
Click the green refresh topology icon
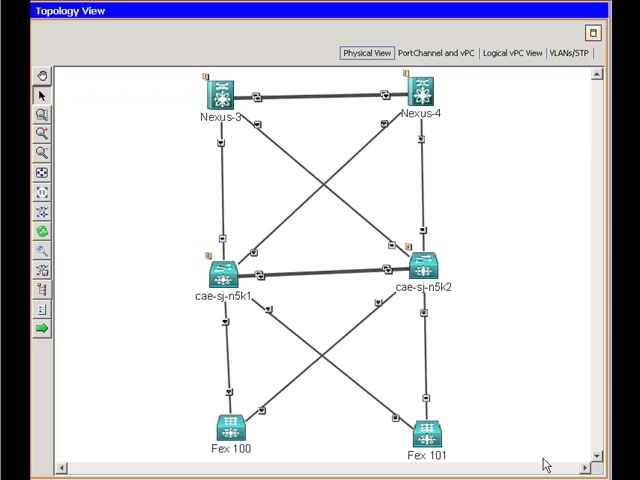42,231
